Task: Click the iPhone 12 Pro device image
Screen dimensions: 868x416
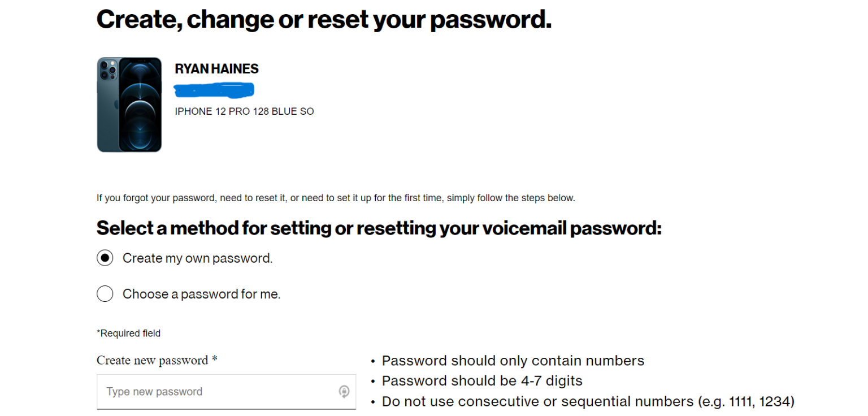Action: coord(129,104)
